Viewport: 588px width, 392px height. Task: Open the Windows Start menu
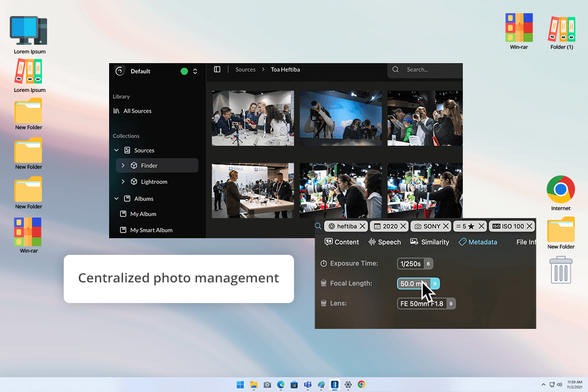coord(241,385)
